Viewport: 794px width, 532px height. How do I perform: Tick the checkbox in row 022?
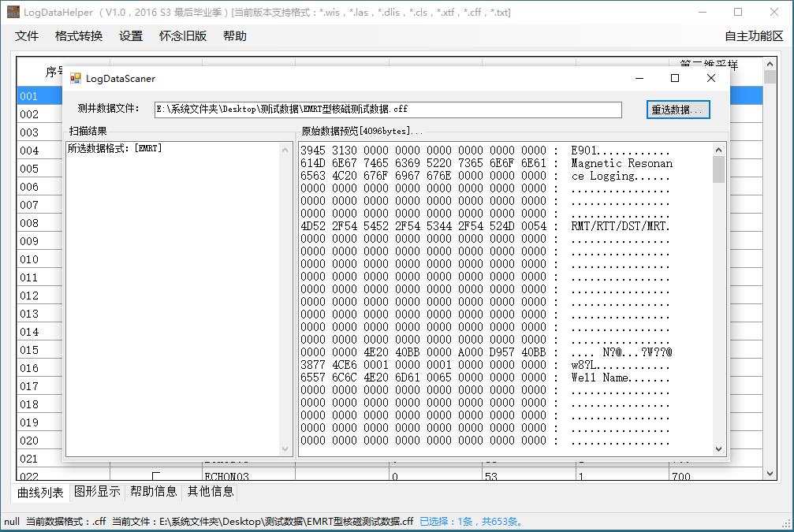[x=156, y=475]
